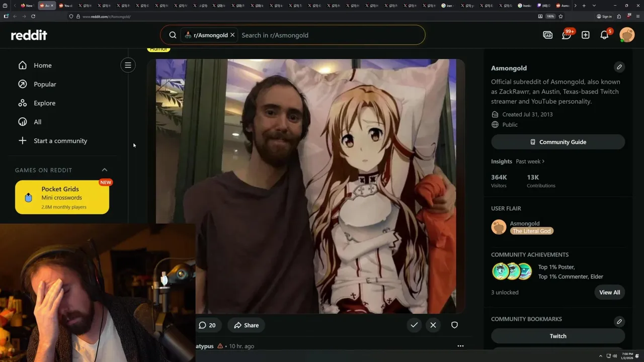
Task: Share the post
Action: pyautogui.click(x=246, y=325)
